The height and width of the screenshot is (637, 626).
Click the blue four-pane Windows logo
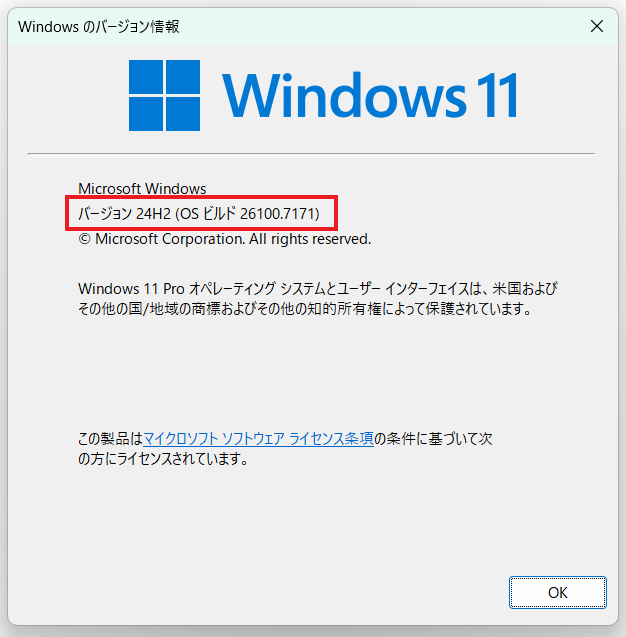pos(164,95)
